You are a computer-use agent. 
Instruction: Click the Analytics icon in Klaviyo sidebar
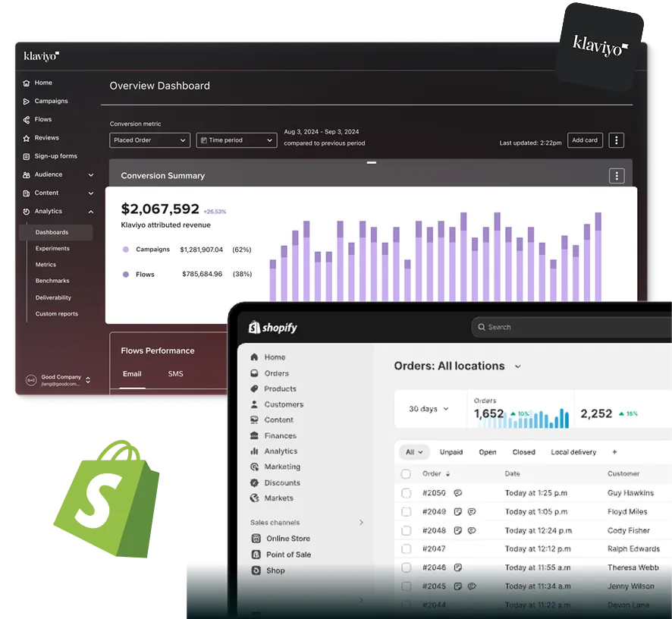(x=27, y=212)
